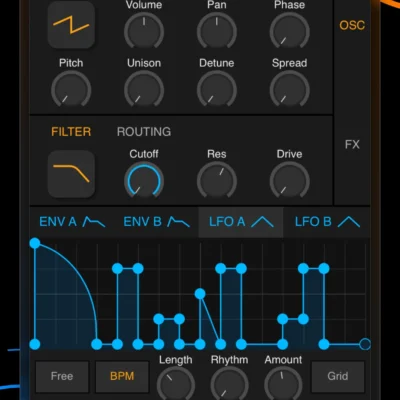The height and width of the screenshot is (400, 400).
Task: Open the ENV B modulator tab
Action: pyautogui.click(x=157, y=222)
